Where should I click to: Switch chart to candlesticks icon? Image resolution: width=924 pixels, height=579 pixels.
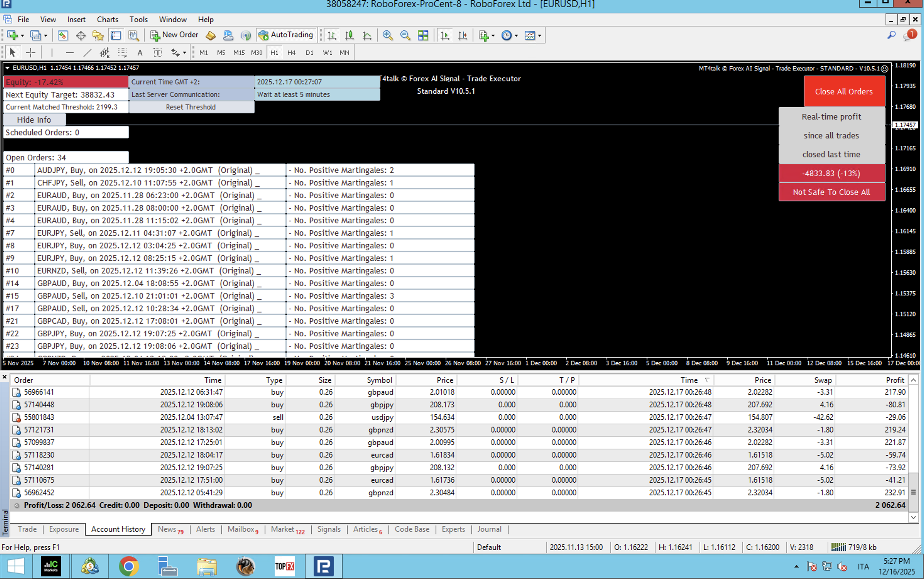pyautogui.click(x=349, y=36)
